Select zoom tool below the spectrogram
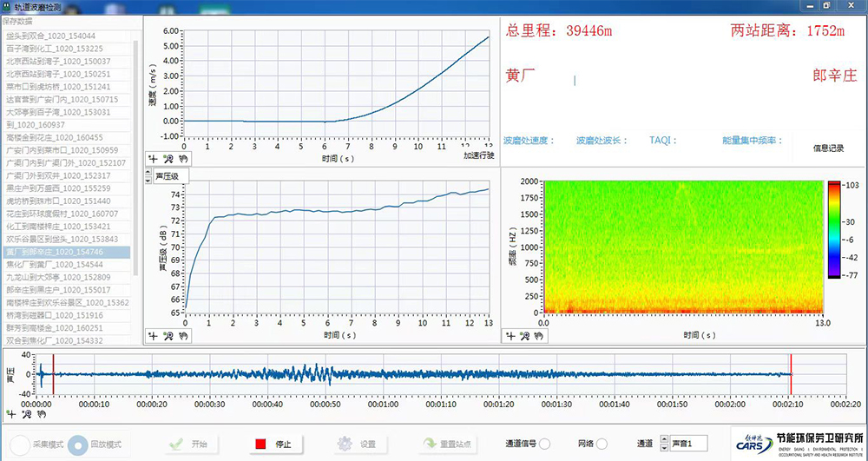The width and height of the screenshot is (868, 461). point(525,335)
